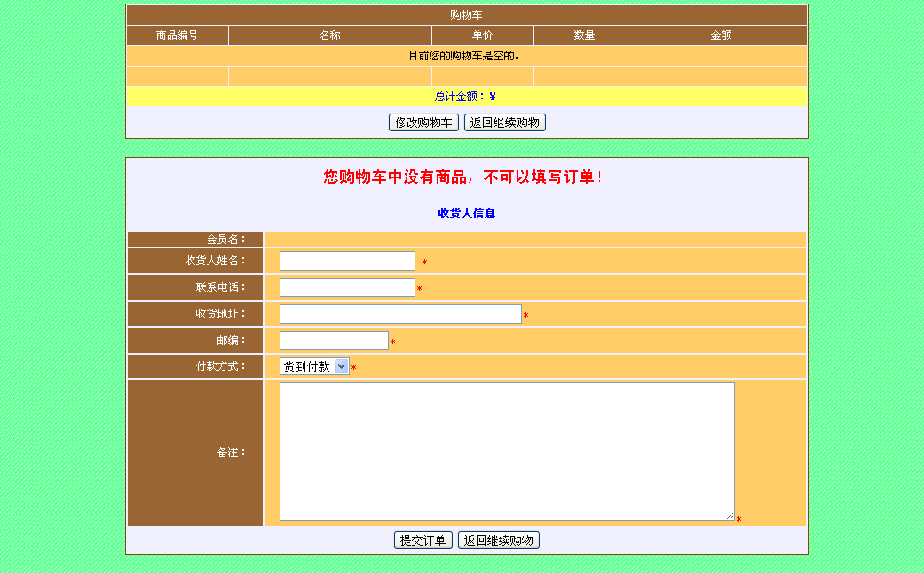The width and height of the screenshot is (924, 573).
Task: Select the 名称 column header
Action: click(330, 35)
